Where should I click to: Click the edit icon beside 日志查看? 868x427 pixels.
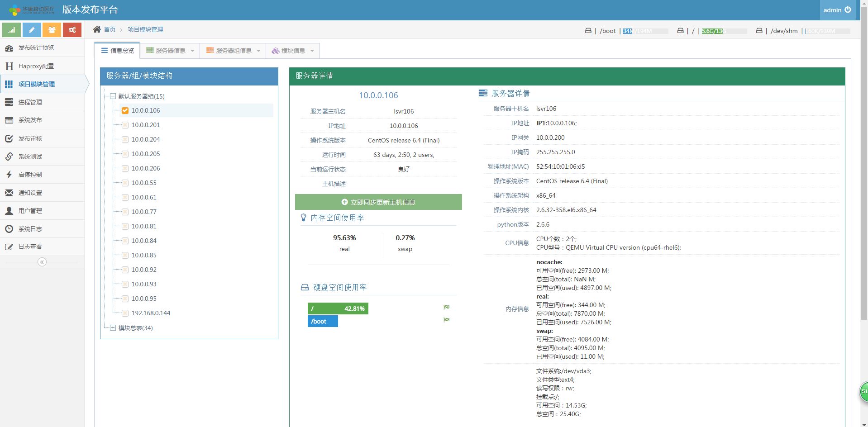[9, 247]
